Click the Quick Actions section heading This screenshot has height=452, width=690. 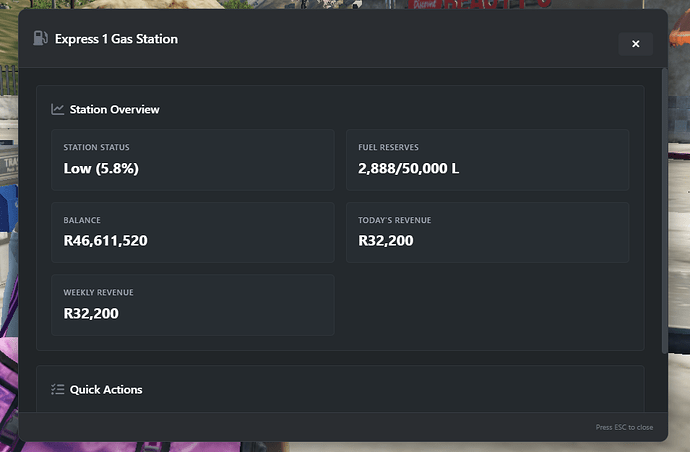coord(106,389)
